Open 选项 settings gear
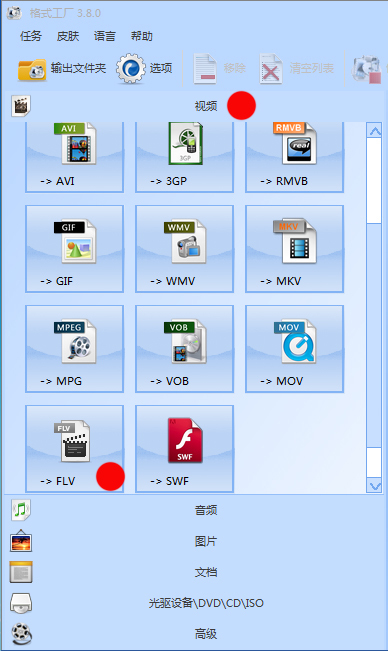Viewport: 388px width, 651px height. 144,68
